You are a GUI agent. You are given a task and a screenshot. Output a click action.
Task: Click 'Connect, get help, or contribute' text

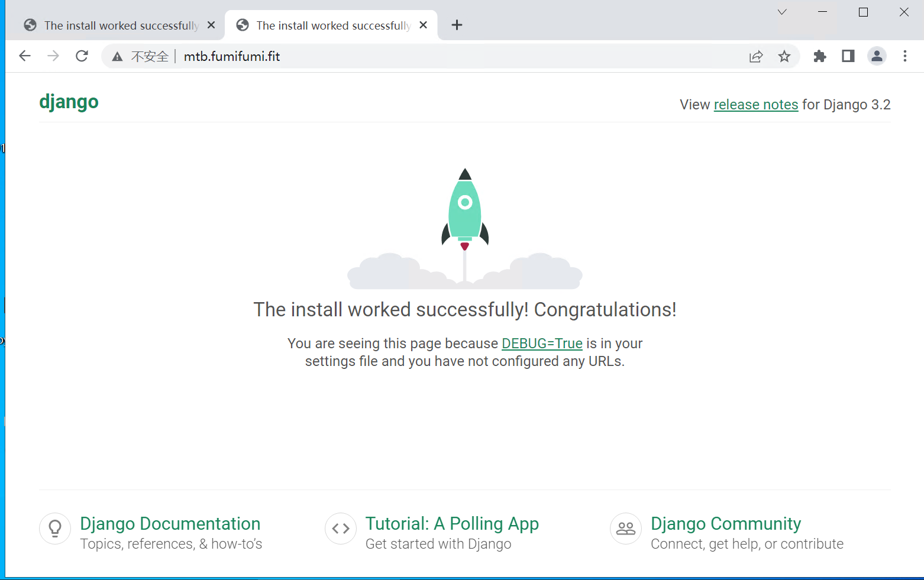[747, 544]
